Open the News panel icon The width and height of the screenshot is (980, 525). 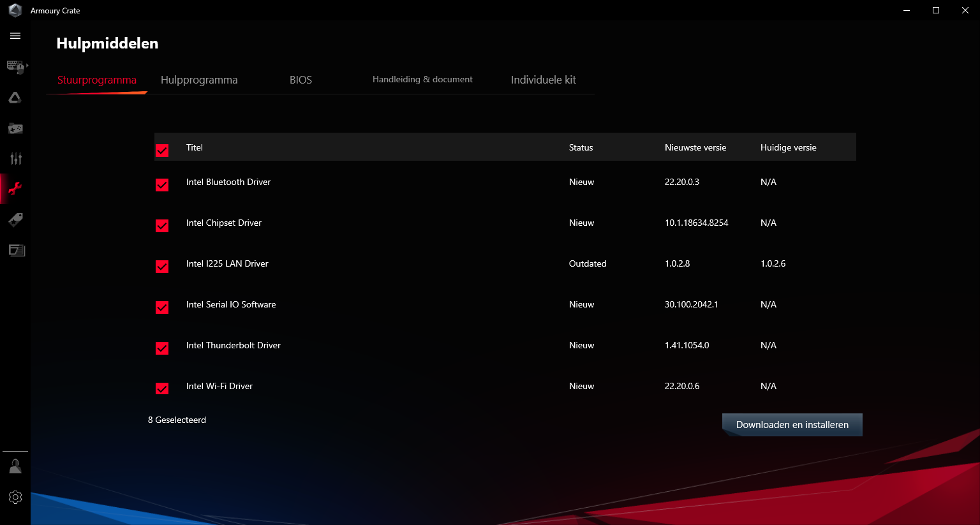click(17, 250)
